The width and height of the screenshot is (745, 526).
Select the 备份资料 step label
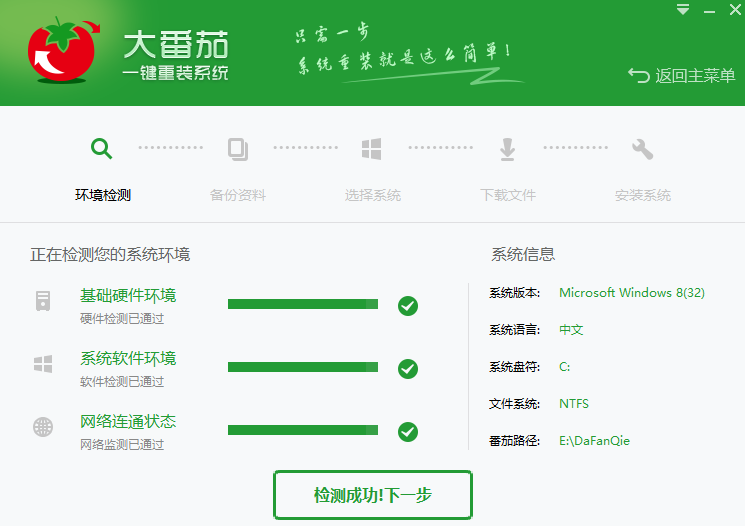point(237,195)
